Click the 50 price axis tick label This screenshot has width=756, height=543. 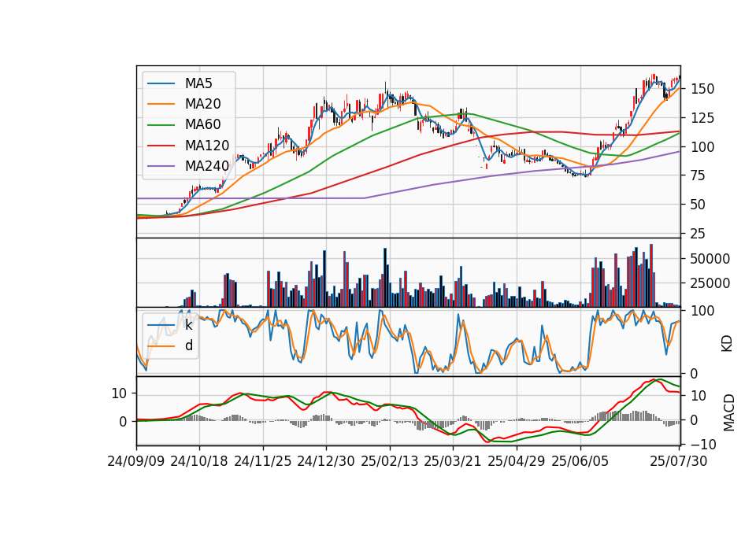699,205
